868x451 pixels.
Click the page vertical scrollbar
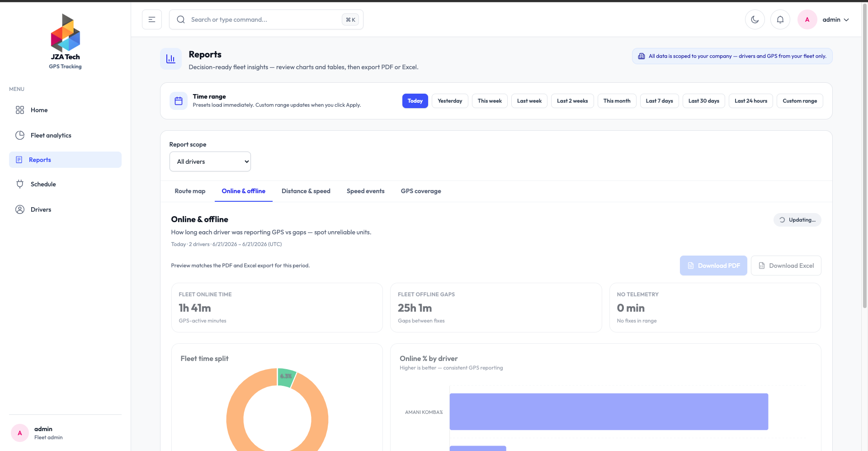point(864,155)
